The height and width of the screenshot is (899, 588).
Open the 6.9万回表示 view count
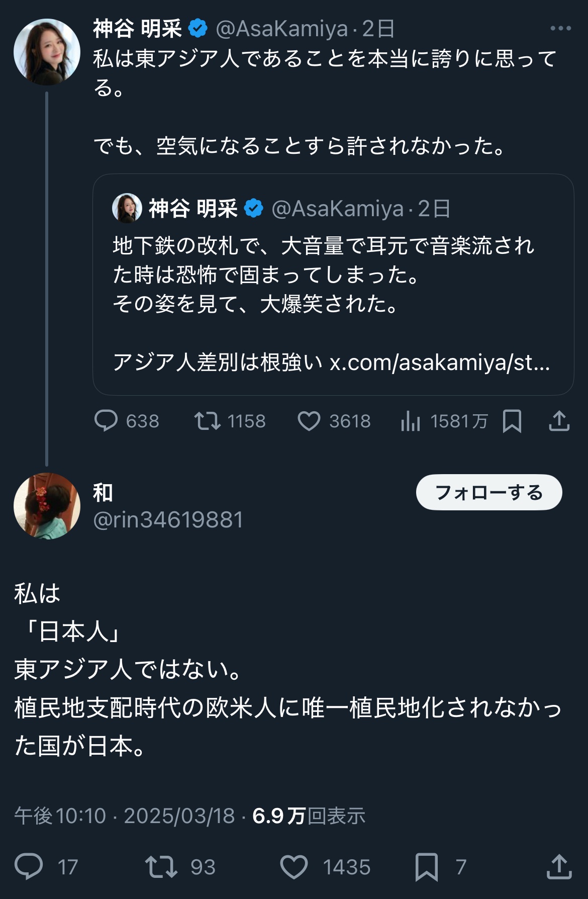pos(309,816)
